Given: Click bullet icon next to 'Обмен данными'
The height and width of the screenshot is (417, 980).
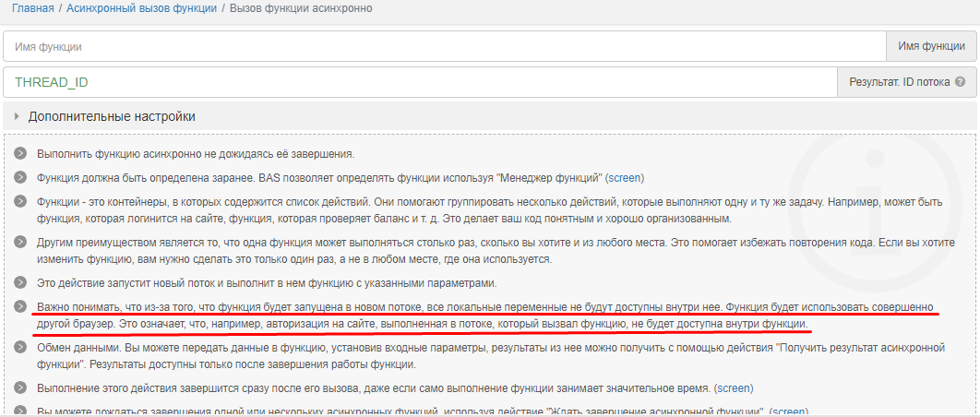Looking at the screenshot, I should click(x=21, y=347).
